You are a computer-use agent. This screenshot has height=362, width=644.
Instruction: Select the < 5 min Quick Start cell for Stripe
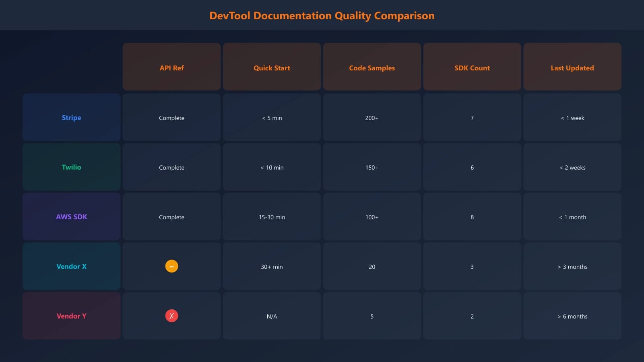coord(272,117)
